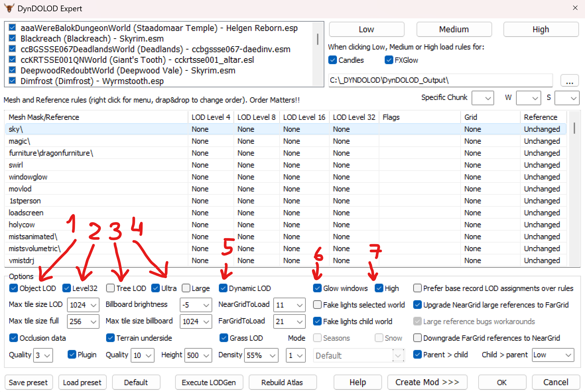Click the LOD Level 16 column header

pos(304,117)
